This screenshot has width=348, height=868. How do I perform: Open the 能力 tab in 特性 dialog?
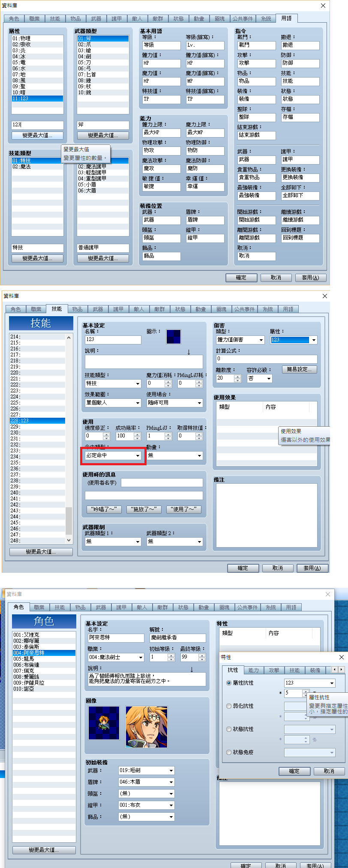[254, 670]
